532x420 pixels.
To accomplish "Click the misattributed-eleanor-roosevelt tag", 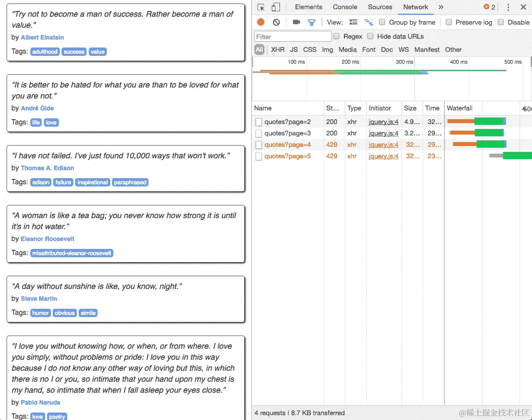I will click(x=72, y=253).
